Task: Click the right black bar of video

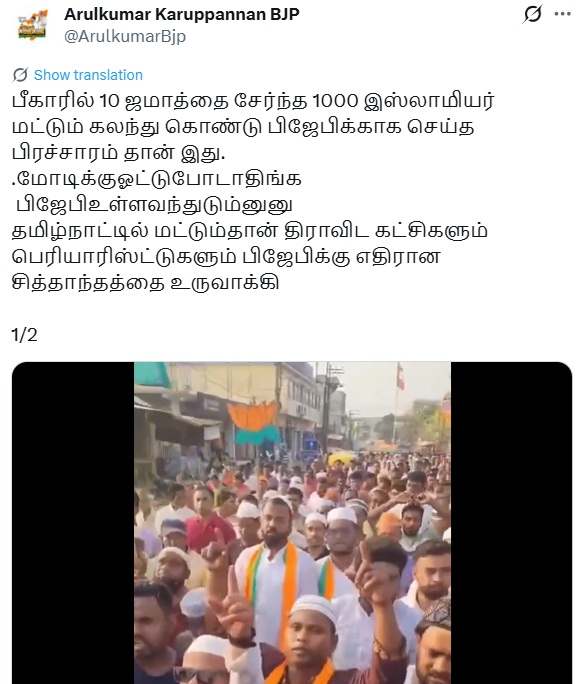Action: [511, 523]
